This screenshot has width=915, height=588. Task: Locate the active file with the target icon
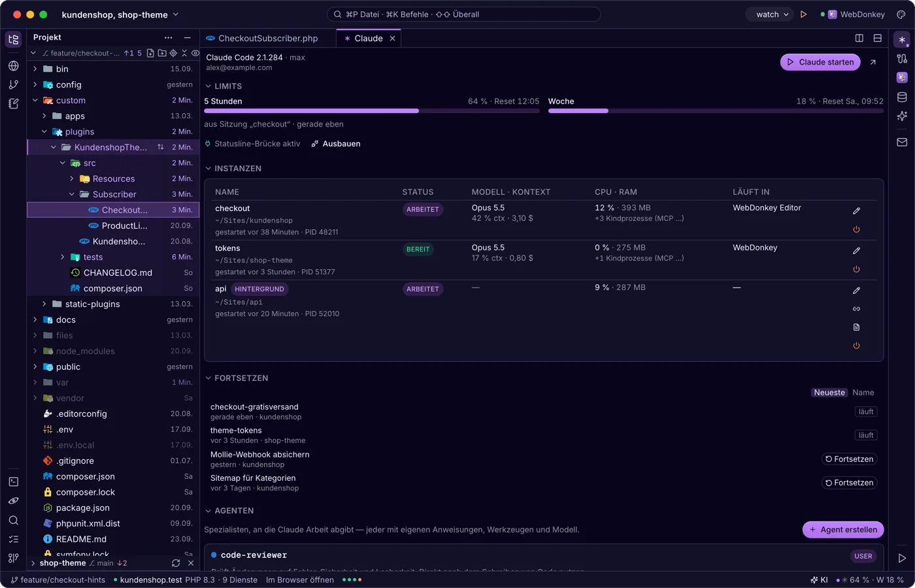[x=173, y=53]
